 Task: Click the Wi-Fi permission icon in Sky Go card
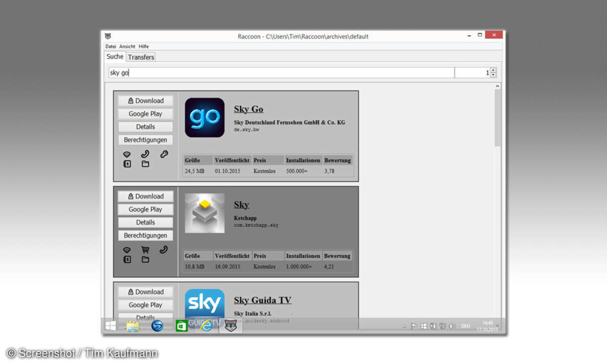pos(127,154)
